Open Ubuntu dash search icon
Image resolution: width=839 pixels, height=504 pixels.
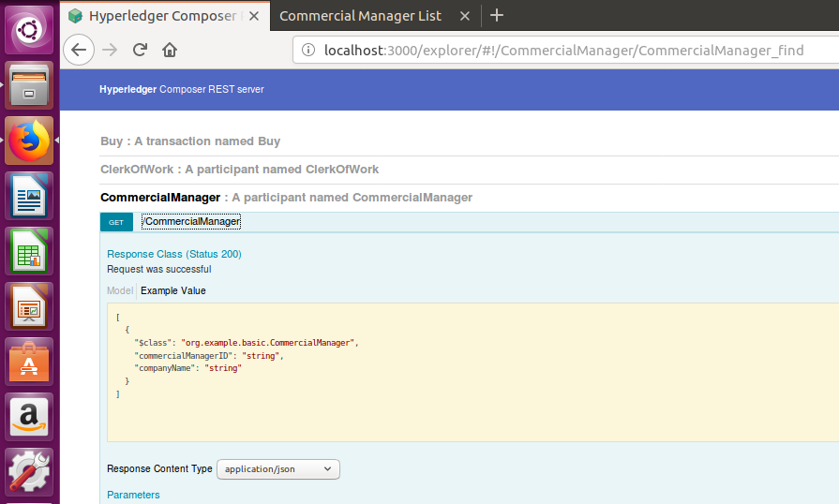(29, 30)
